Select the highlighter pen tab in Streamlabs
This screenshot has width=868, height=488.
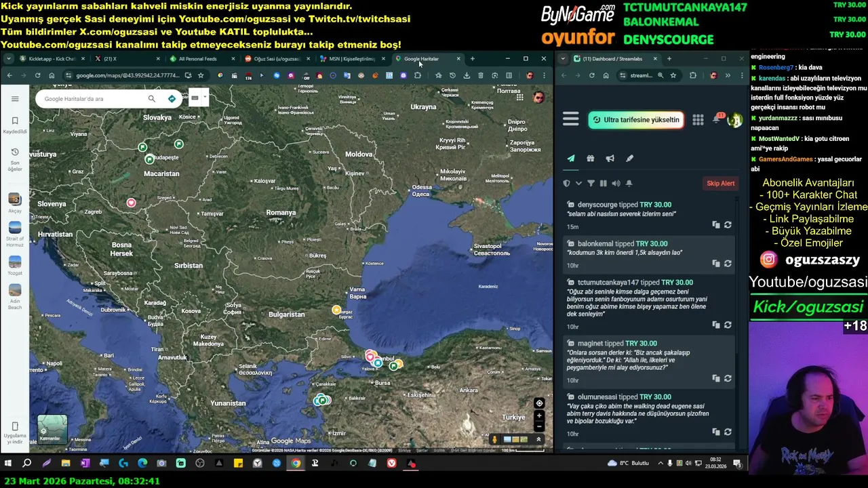coord(630,159)
